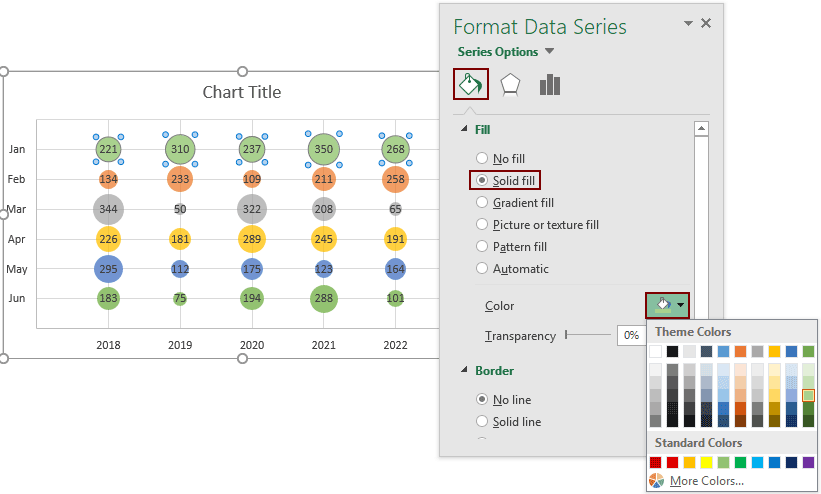Pick the red standard color swatch

tap(672, 462)
